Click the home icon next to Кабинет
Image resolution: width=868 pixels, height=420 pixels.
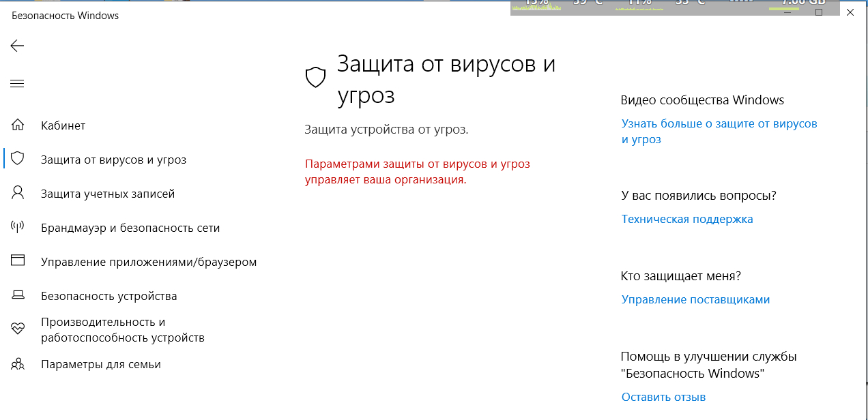click(18, 125)
